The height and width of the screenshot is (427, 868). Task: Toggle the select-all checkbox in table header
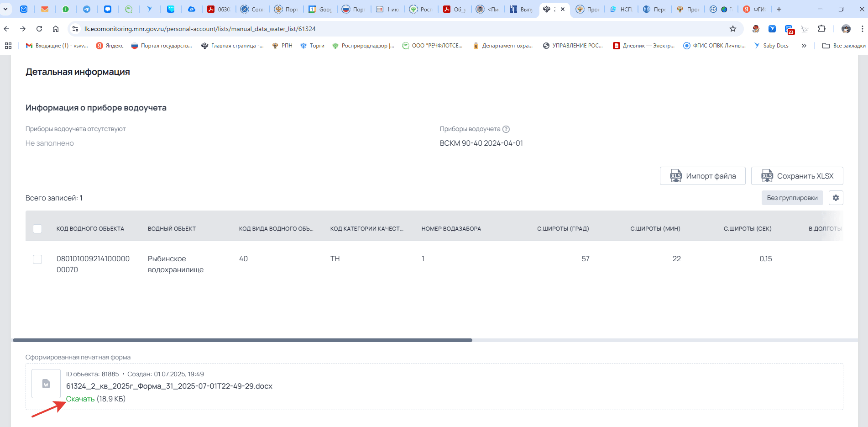(37, 229)
